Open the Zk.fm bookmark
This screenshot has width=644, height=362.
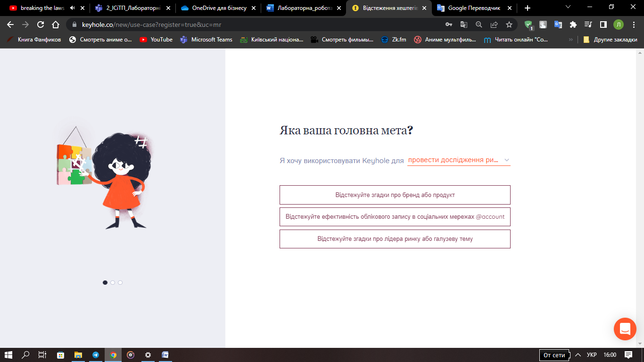[x=394, y=40]
